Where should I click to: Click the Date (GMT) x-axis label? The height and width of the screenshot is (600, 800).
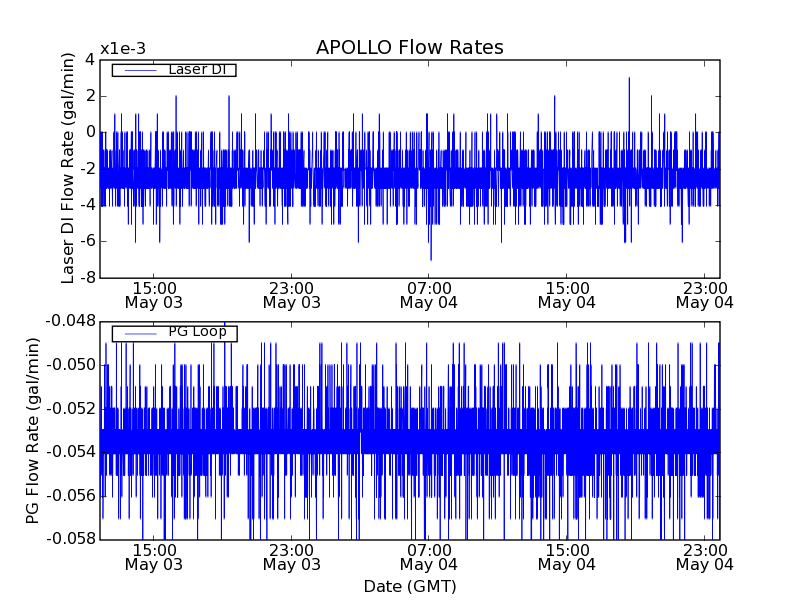409,586
